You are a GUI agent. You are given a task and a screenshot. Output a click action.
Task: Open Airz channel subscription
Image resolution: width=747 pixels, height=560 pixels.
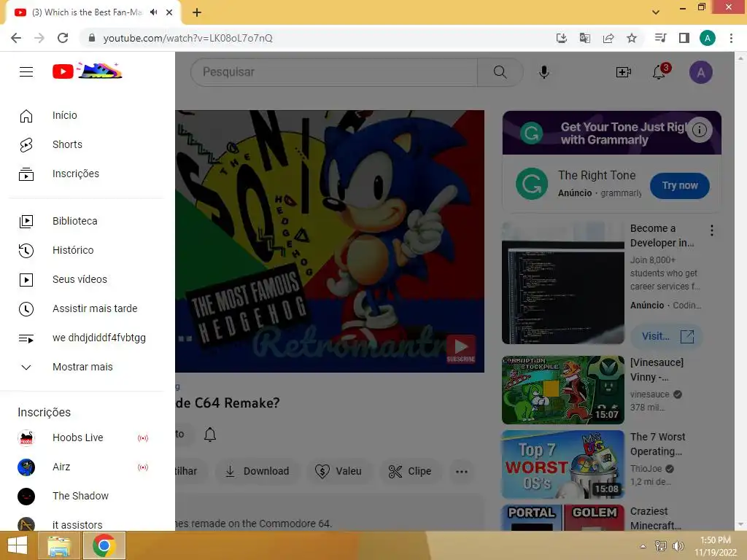(x=88, y=467)
